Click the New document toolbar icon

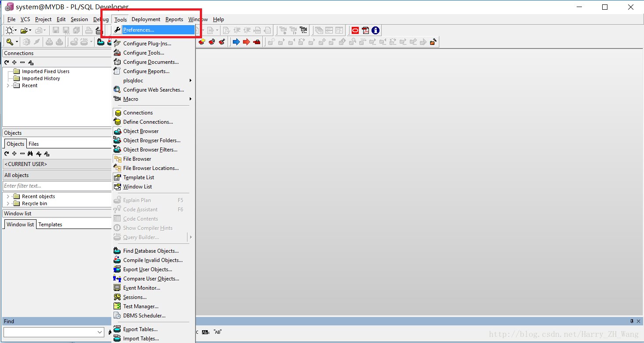(10, 30)
